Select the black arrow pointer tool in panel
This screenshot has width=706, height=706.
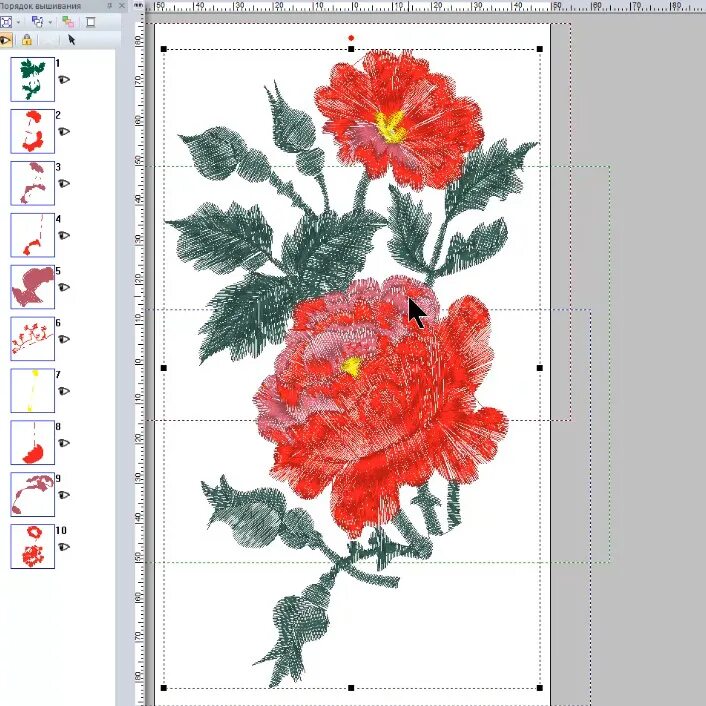click(71, 40)
